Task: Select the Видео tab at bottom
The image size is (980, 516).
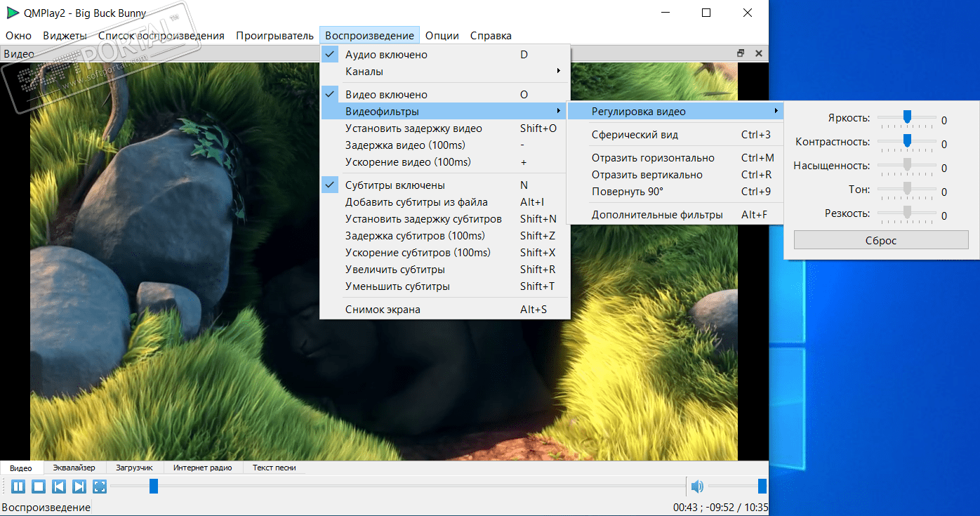Action: (x=22, y=468)
